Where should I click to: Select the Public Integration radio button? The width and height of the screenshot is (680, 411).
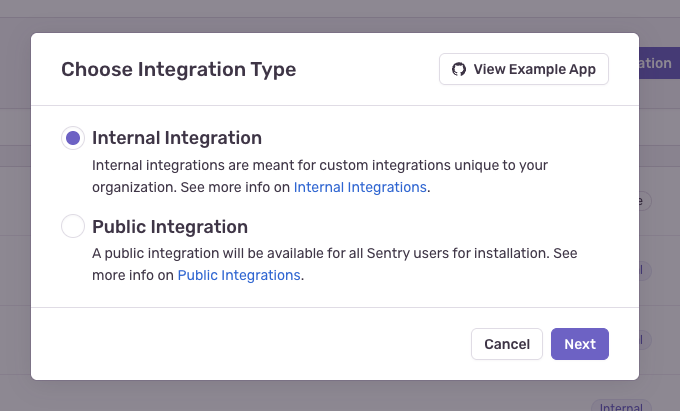(73, 226)
